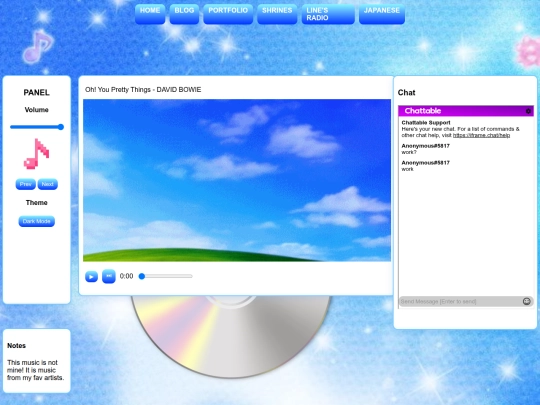Open the iframe.chat/help link
The image size is (540, 405).
tap(481, 135)
